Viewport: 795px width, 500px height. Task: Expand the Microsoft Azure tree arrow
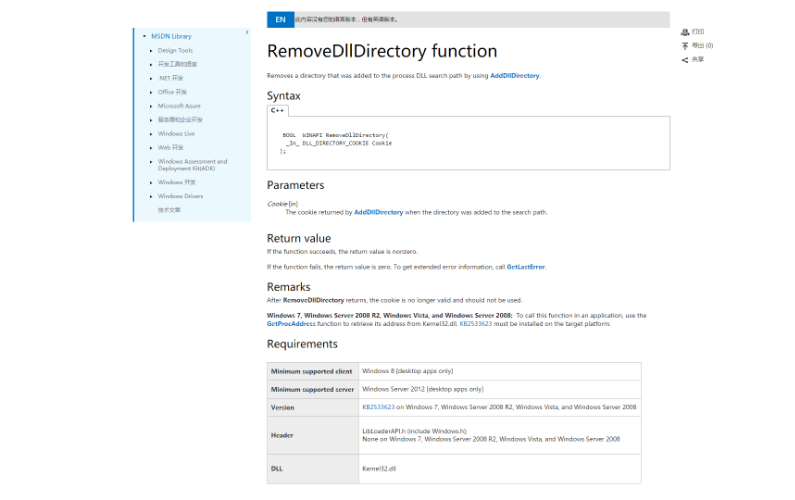point(151,106)
